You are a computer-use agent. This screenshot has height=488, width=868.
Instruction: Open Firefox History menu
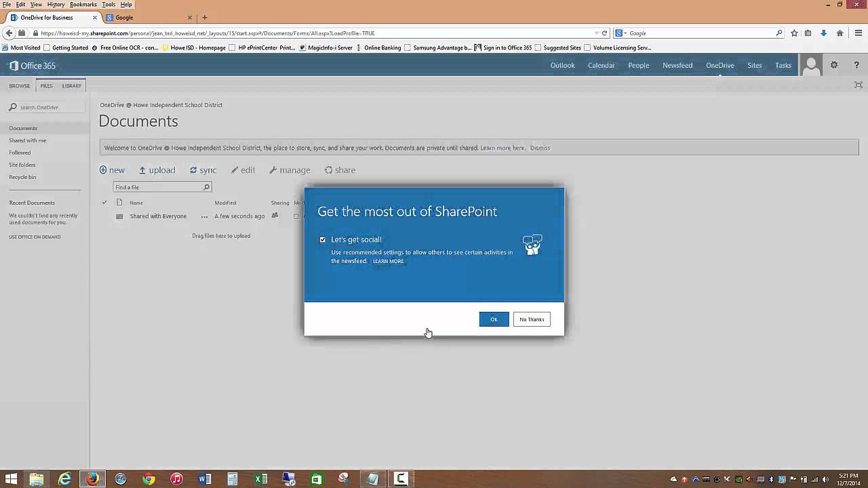pyautogui.click(x=56, y=4)
